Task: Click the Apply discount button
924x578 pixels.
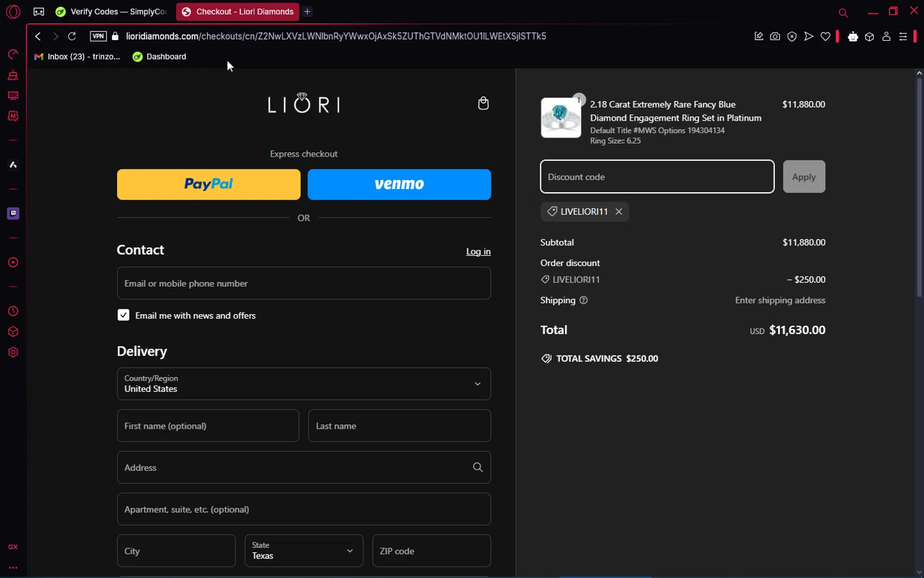Action: [804, 177]
